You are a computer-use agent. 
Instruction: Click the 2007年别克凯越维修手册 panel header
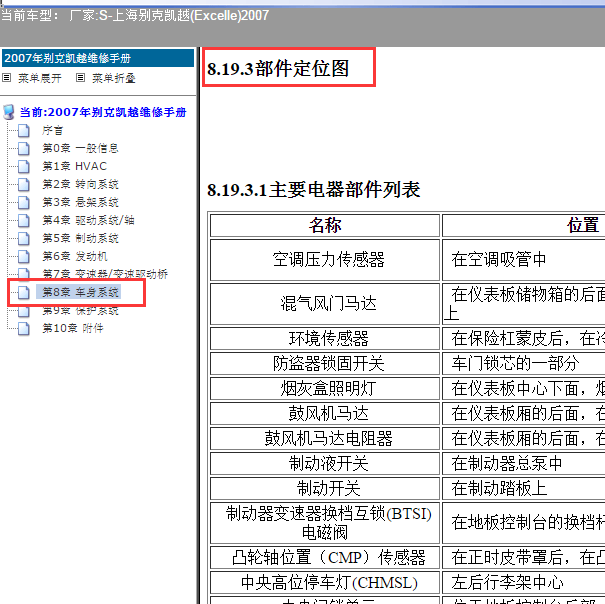click(98, 58)
